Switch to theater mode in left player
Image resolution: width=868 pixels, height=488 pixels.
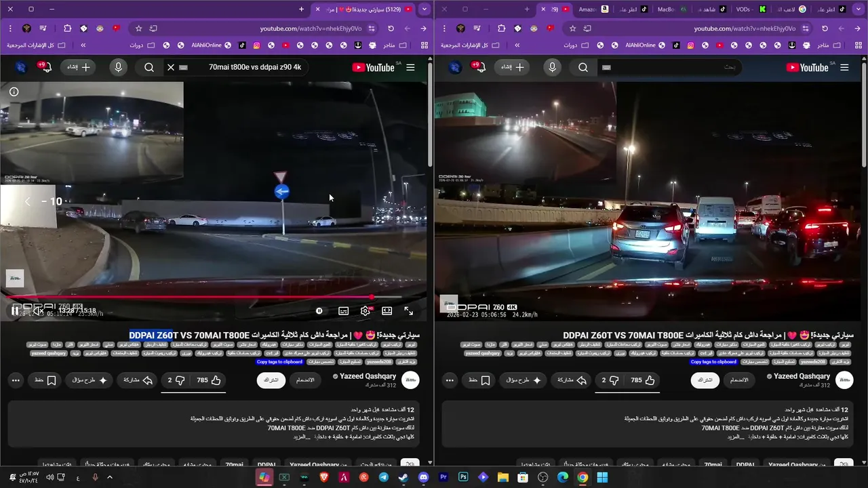387,311
